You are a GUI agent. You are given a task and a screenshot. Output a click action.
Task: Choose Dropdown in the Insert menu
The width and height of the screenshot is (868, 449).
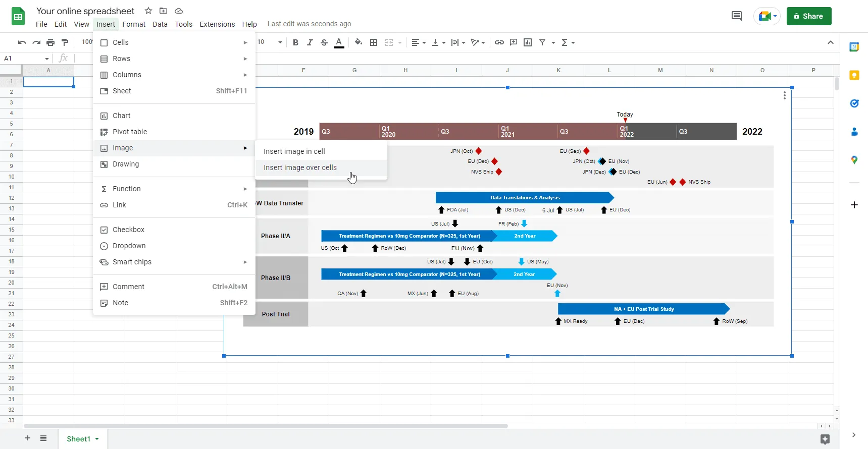click(129, 246)
